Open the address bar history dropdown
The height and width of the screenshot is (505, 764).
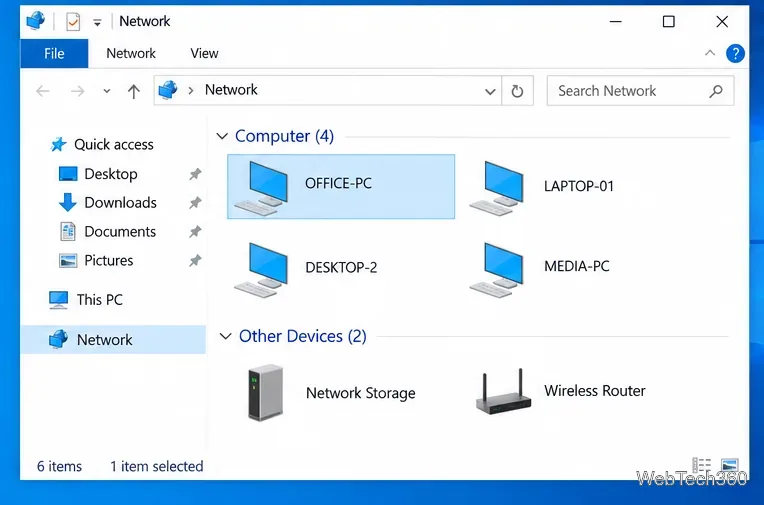(x=490, y=91)
